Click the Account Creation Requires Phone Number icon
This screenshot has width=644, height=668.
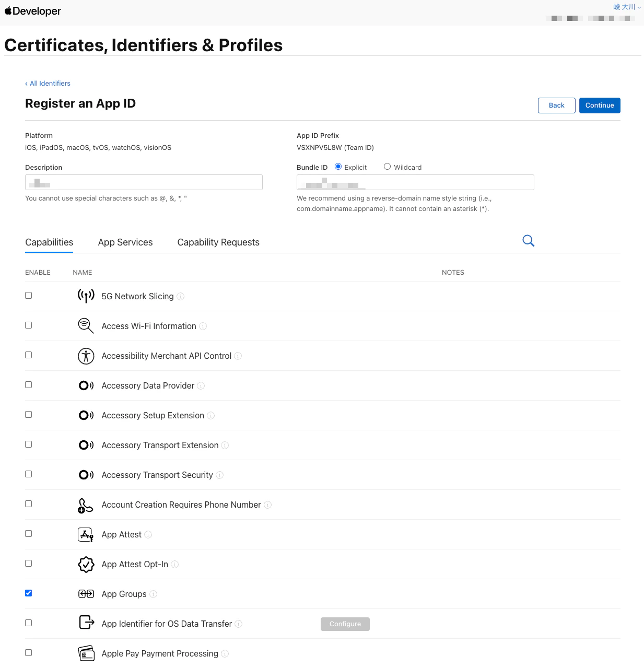(86, 505)
